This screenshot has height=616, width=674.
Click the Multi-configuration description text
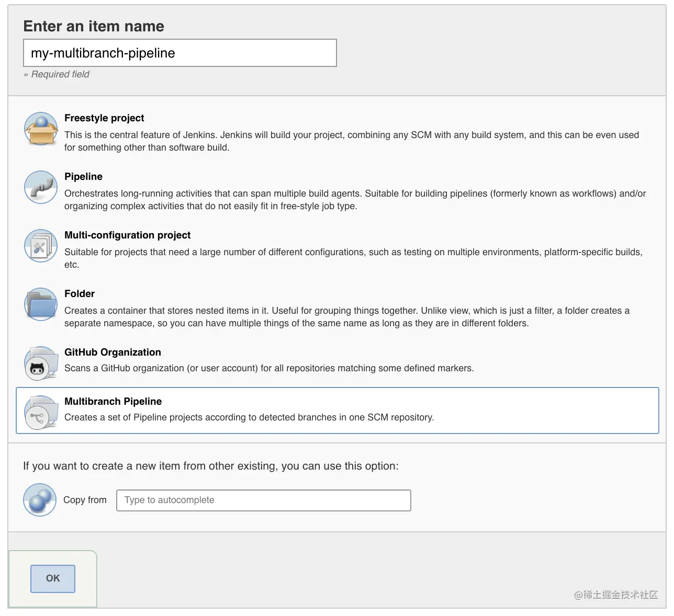(353, 258)
